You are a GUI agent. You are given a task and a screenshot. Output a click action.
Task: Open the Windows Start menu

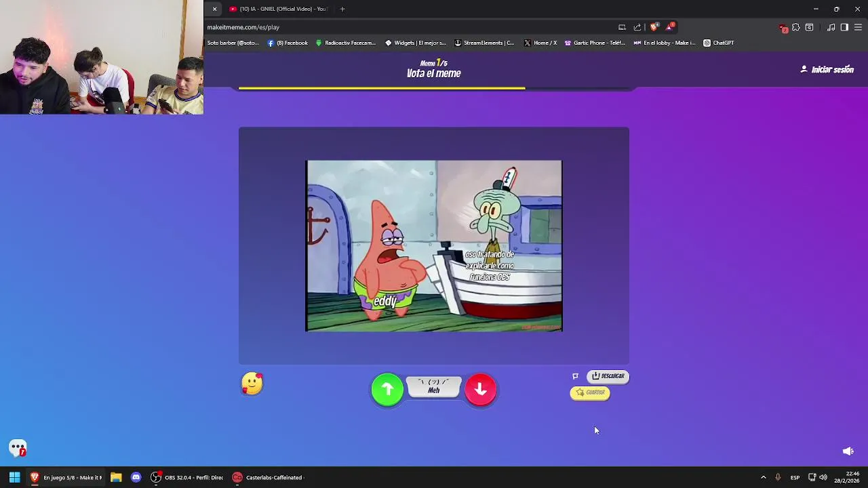pos(14,477)
